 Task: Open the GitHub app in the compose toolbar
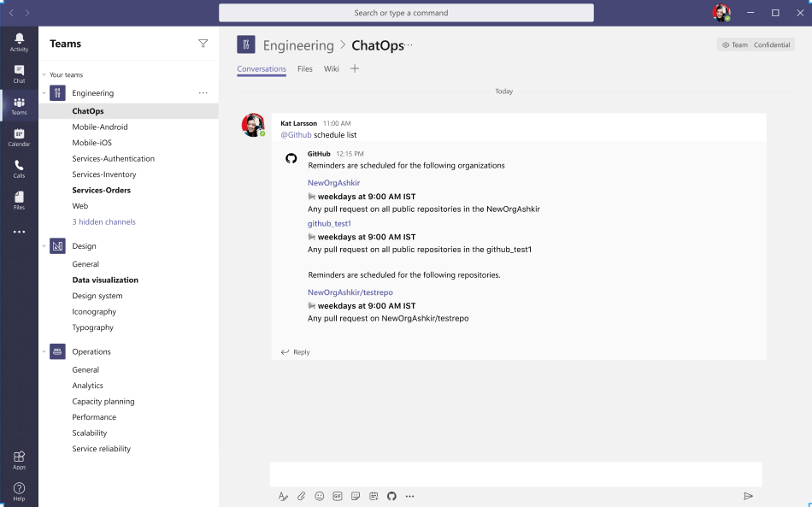[x=391, y=496]
